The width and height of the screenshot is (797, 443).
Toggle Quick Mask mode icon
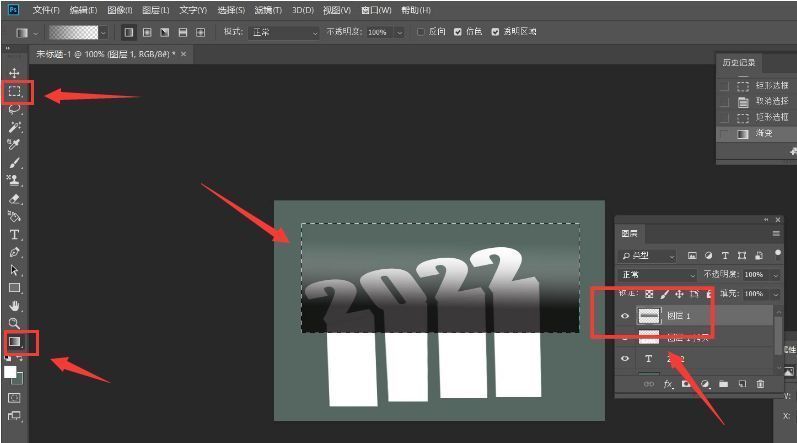(x=14, y=398)
